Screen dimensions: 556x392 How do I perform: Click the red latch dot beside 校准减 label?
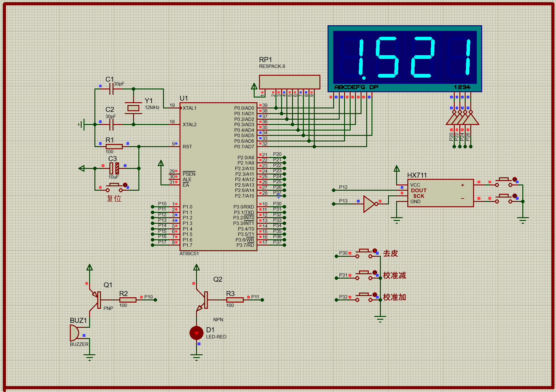coord(375,272)
